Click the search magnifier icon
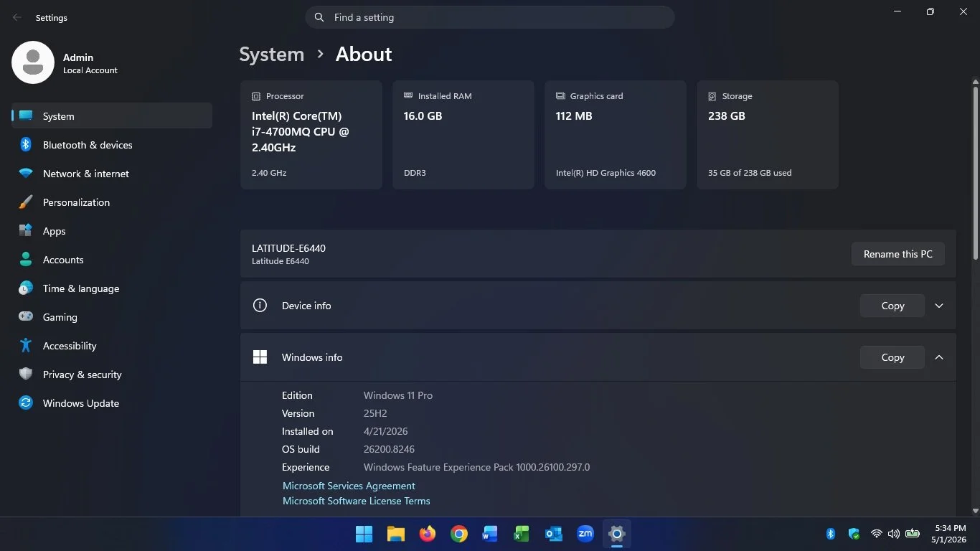The image size is (980, 551). (319, 17)
